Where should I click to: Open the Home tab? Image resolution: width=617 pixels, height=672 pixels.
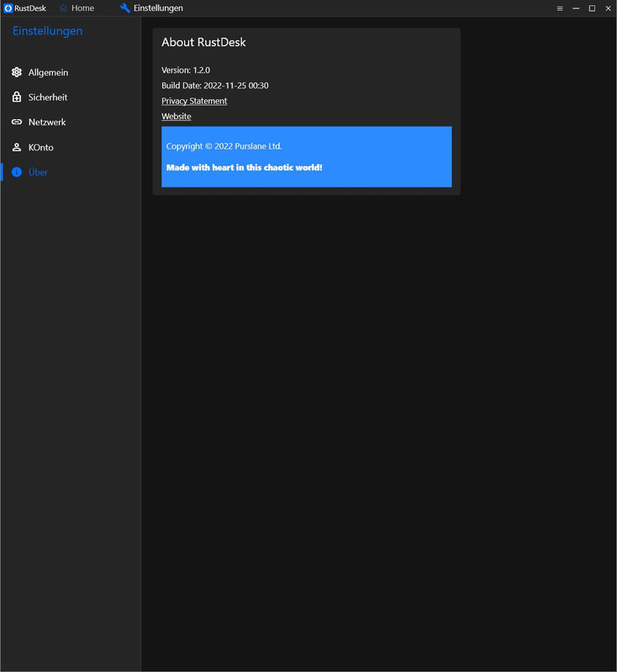(76, 8)
